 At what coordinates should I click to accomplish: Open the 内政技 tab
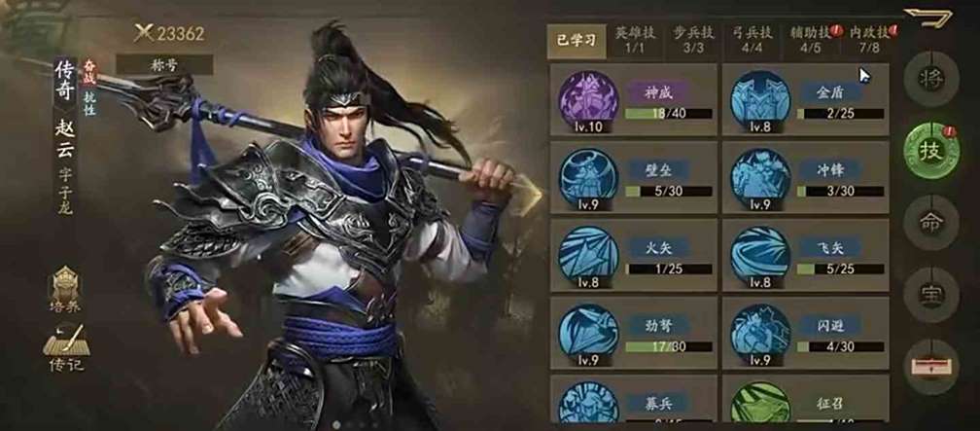[x=868, y=41]
